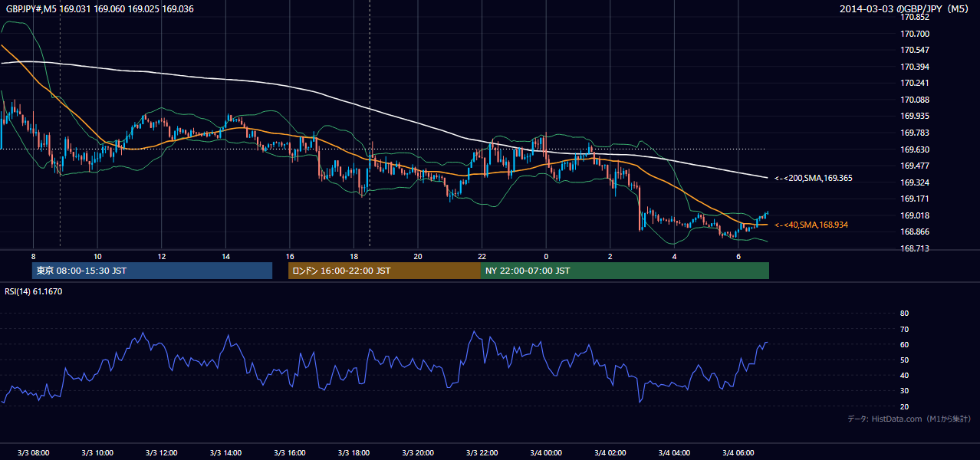This screenshot has height=460, width=980.
Task: Click price level 168.713 on the axis
Action: point(916,248)
